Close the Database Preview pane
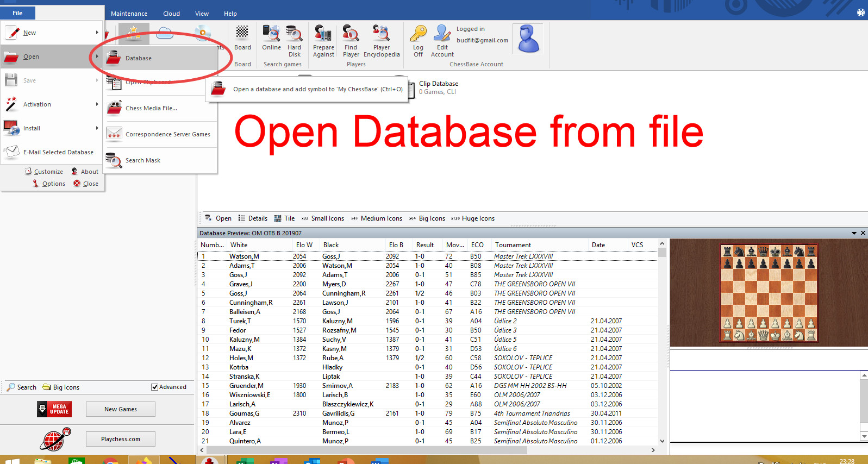The image size is (868, 464). point(863,233)
